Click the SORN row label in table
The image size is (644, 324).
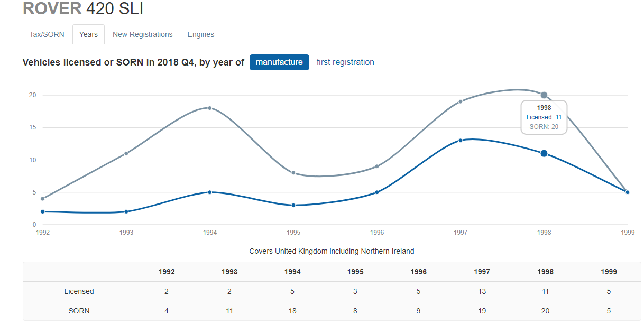click(79, 311)
